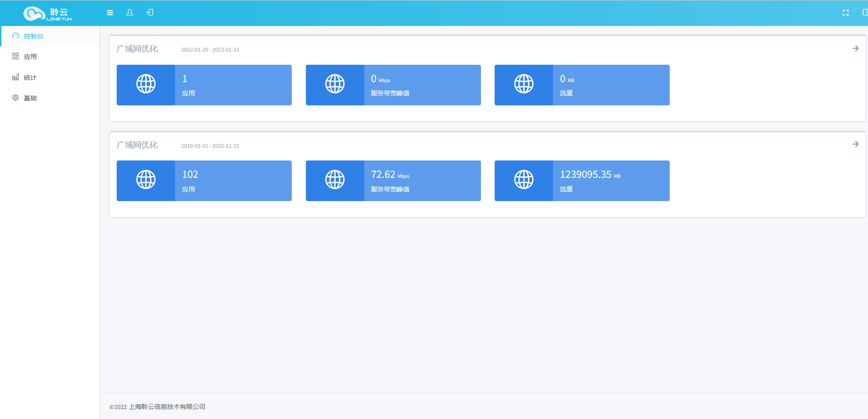The image size is (868, 419).
Task: Click the LingYun cloud logo
Action: tap(48, 14)
